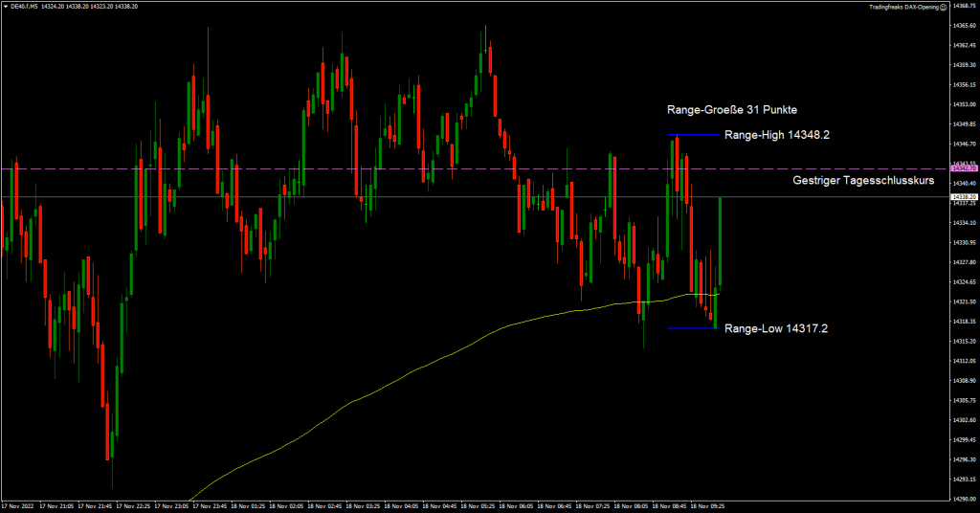Click the 14290.00 price at scale bottom

tap(964, 499)
